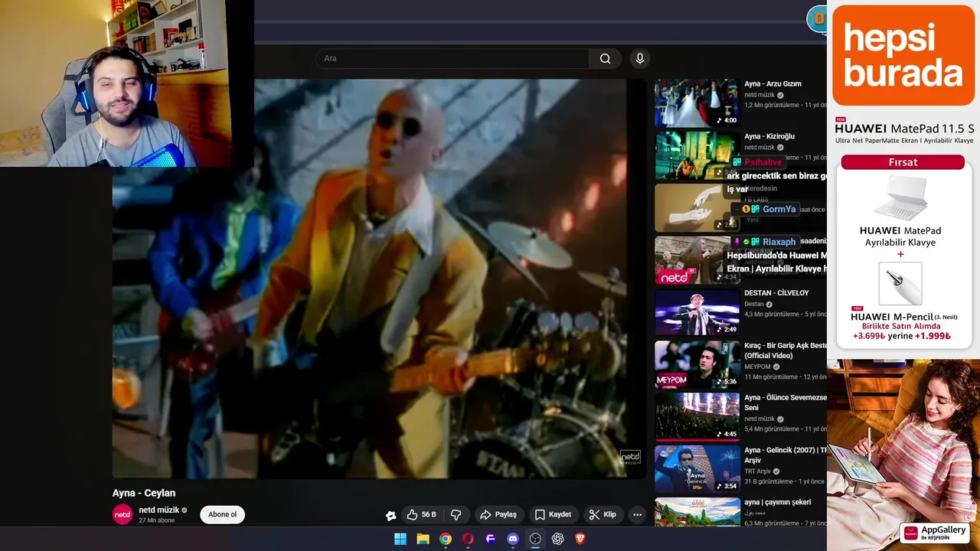Click the 'Ayna - Ceylan' video title
The width and height of the screenshot is (980, 551).
tap(144, 493)
